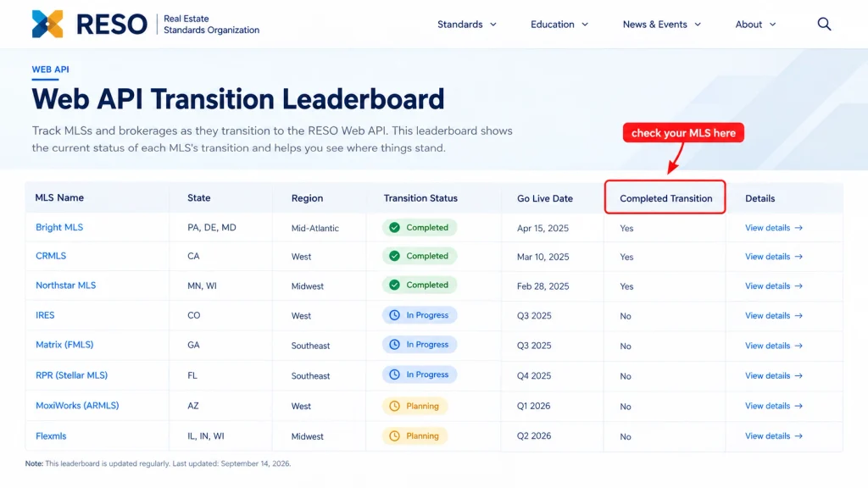
Task: Click the Mid-Atlantic region cell
Action: [x=315, y=228]
